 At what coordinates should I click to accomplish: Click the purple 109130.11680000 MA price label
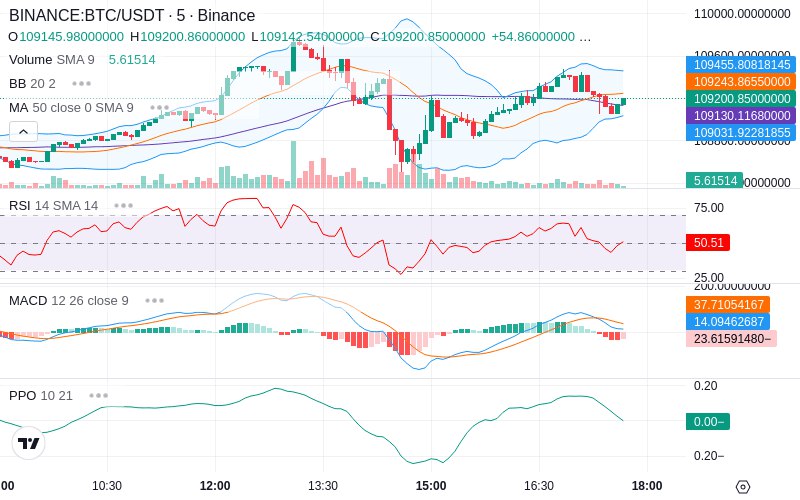741,115
